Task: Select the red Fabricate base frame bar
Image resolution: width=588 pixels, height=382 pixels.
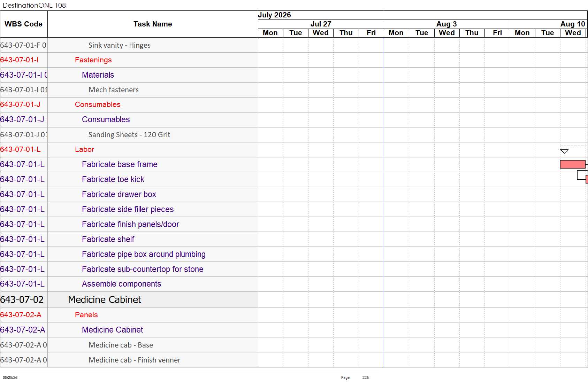Action: point(573,164)
